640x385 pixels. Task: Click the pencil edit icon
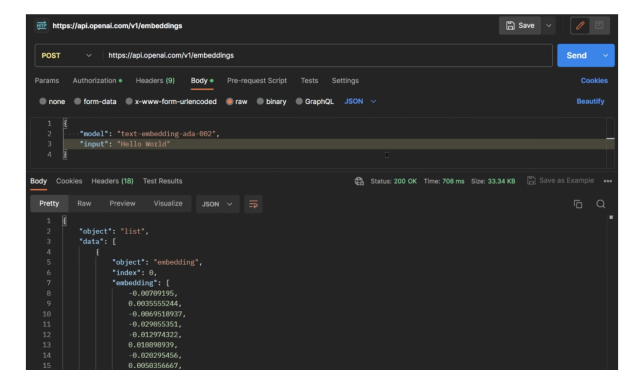(x=580, y=26)
